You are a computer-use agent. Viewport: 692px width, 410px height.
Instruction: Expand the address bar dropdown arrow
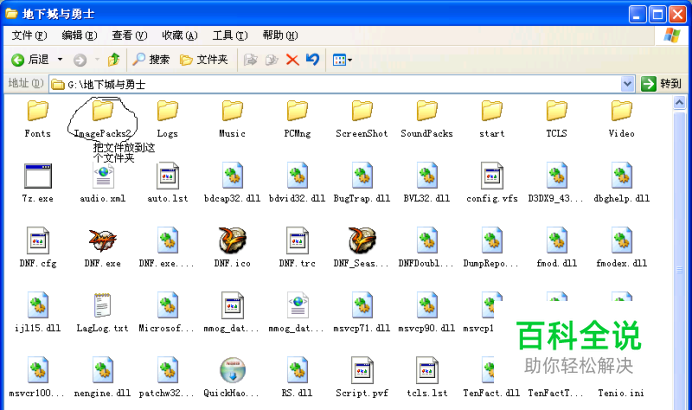click(x=627, y=83)
